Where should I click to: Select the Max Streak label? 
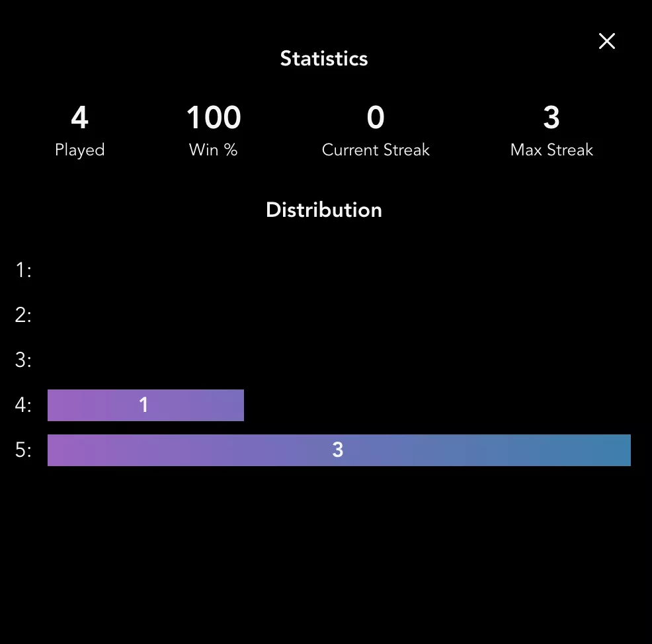coord(551,150)
